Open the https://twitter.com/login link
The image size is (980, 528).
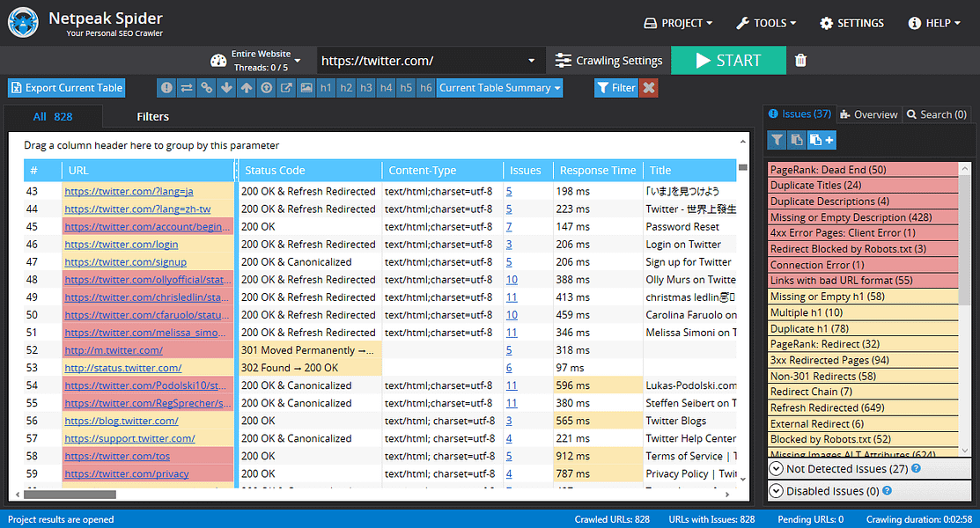(122, 245)
